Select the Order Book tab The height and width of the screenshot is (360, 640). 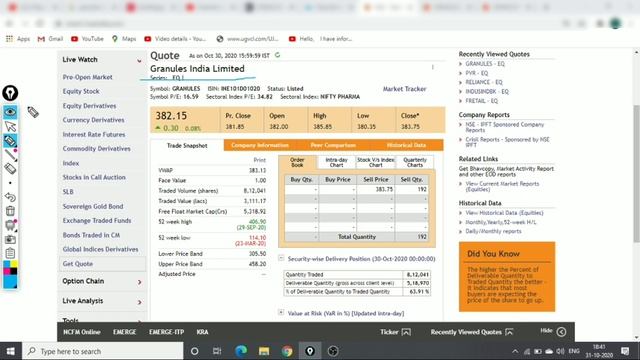[x=297, y=162]
